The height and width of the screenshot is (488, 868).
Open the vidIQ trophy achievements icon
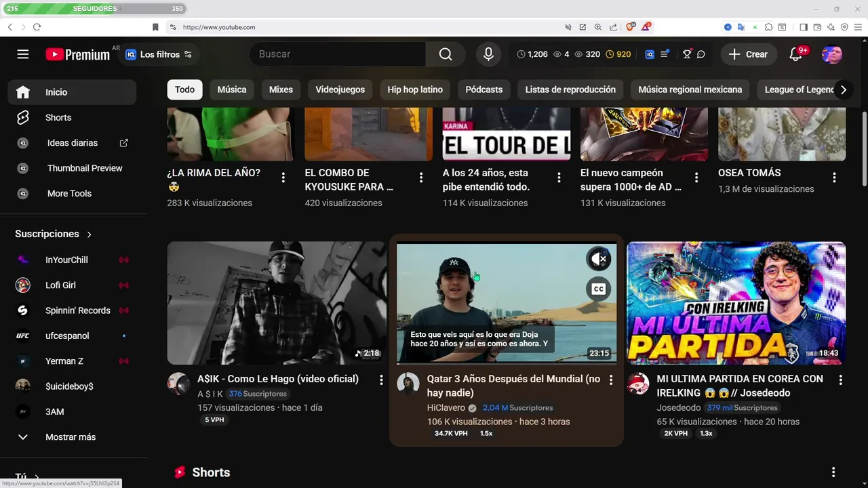tap(686, 54)
